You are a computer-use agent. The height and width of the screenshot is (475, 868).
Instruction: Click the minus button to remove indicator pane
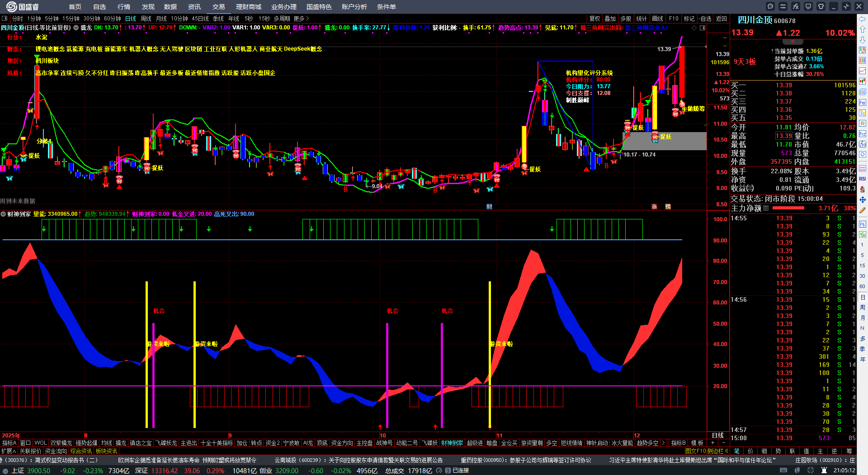[723, 443]
